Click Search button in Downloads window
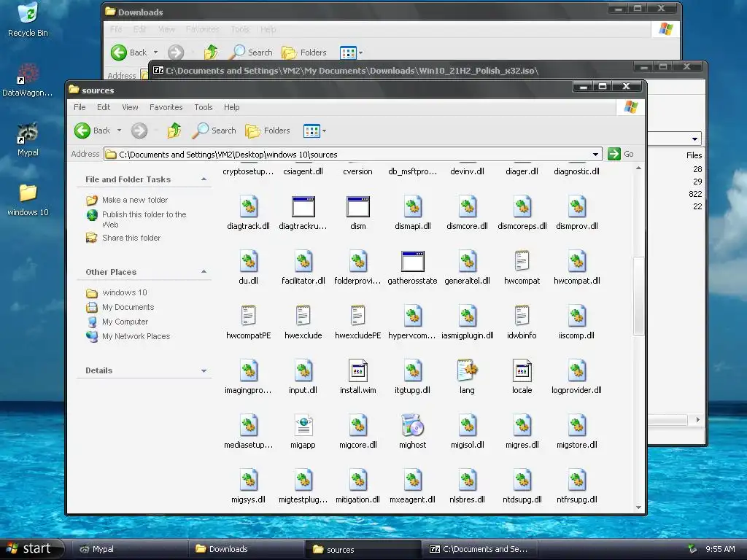 click(x=251, y=52)
